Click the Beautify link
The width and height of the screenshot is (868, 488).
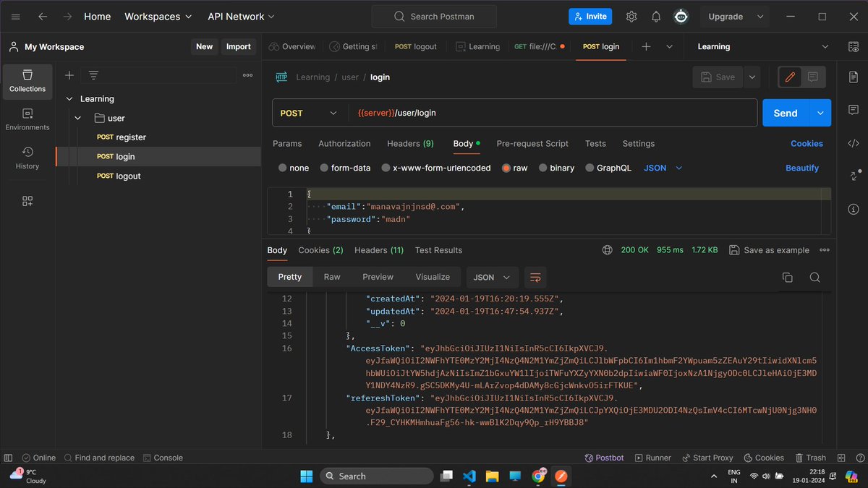802,168
